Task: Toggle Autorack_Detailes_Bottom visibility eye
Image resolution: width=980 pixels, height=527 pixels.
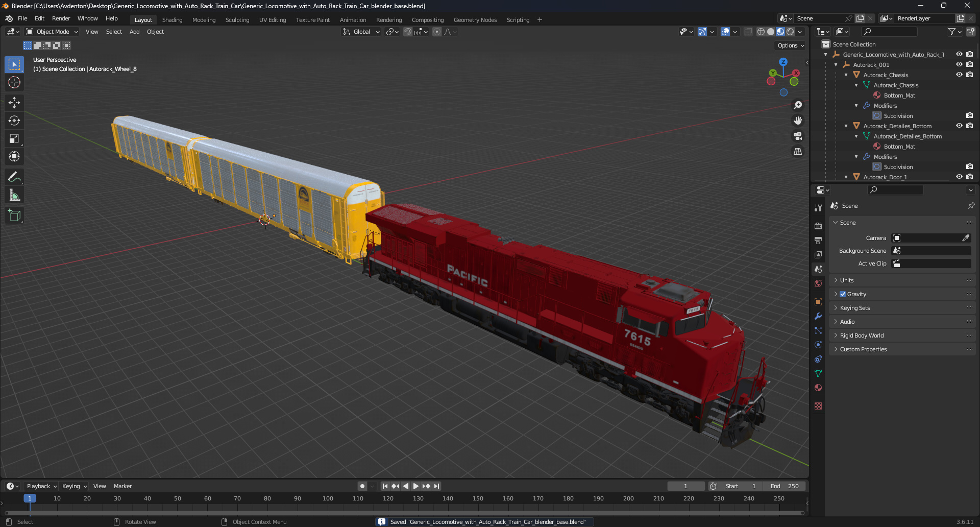Action: tap(959, 126)
